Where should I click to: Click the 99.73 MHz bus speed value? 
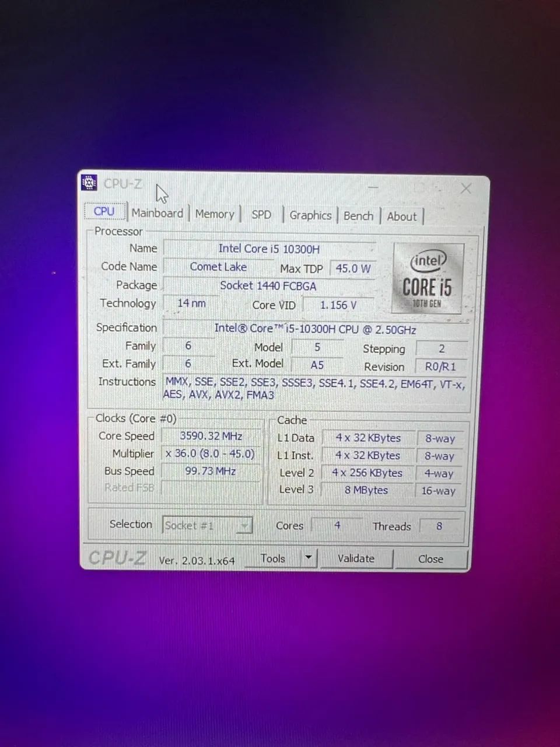pos(211,470)
